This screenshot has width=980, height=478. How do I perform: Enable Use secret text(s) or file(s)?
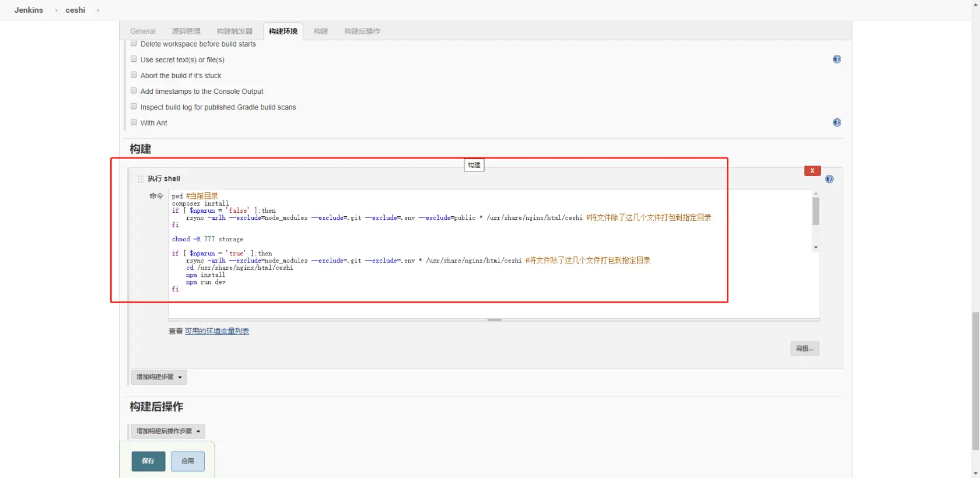click(134, 59)
